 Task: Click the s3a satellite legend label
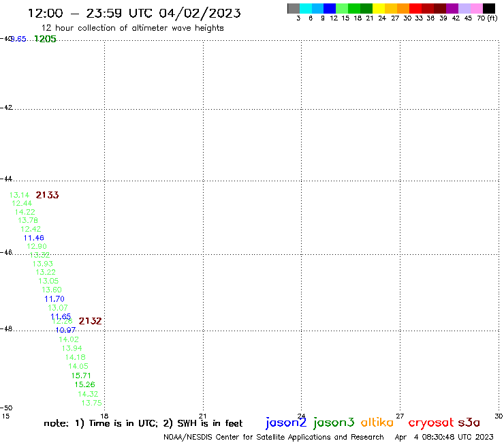click(469, 423)
